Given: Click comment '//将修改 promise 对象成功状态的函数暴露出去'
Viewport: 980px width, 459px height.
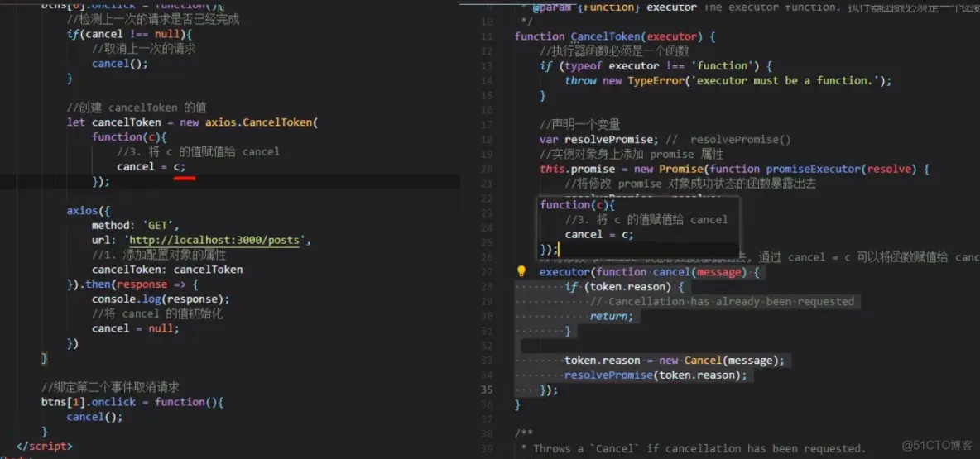Looking at the screenshot, I should (690, 184).
